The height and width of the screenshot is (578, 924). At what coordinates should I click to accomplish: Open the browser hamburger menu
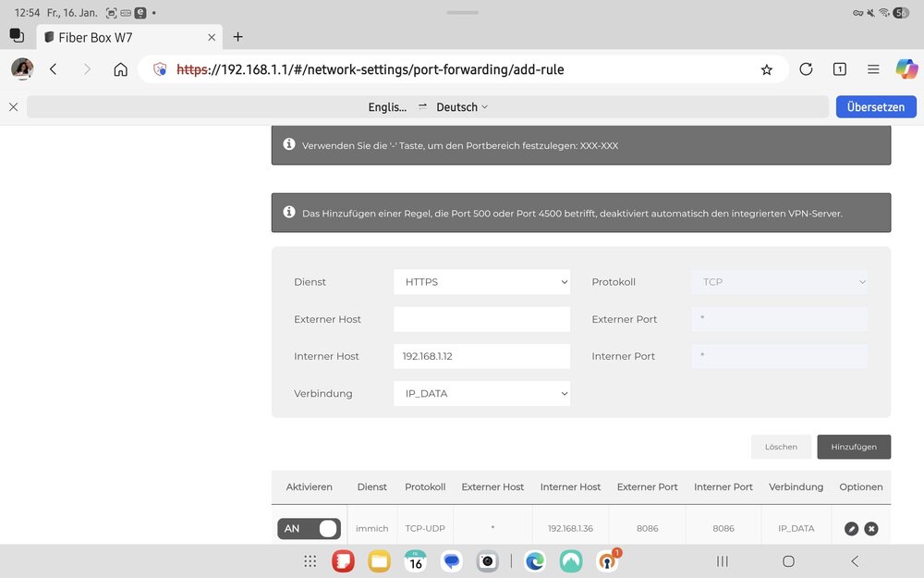pos(873,69)
